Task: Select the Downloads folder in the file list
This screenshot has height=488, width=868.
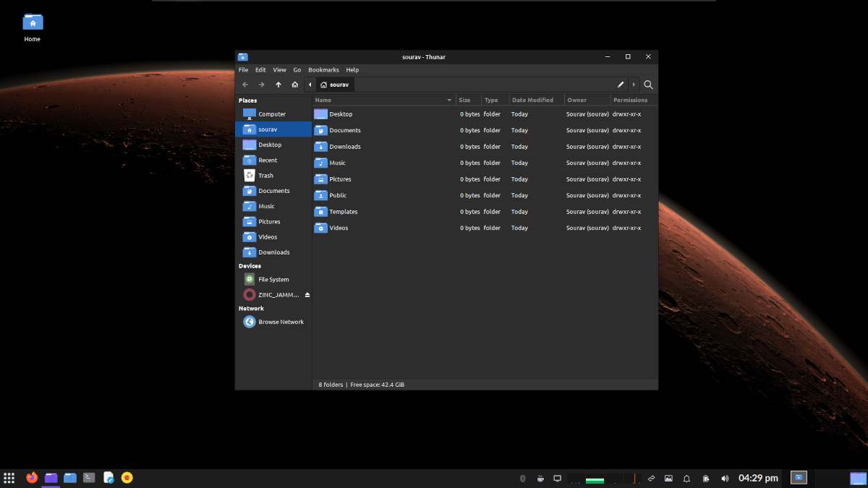Action: 344,146
